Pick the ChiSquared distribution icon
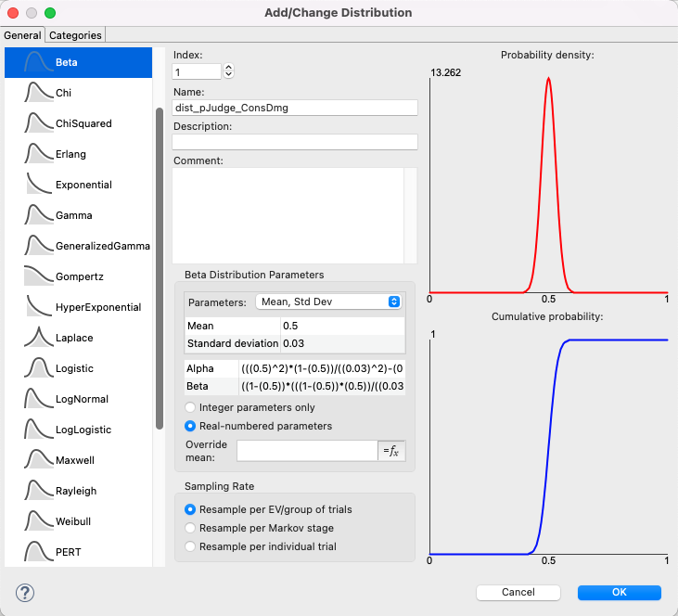The width and height of the screenshot is (678, 616). click(38, 123)
